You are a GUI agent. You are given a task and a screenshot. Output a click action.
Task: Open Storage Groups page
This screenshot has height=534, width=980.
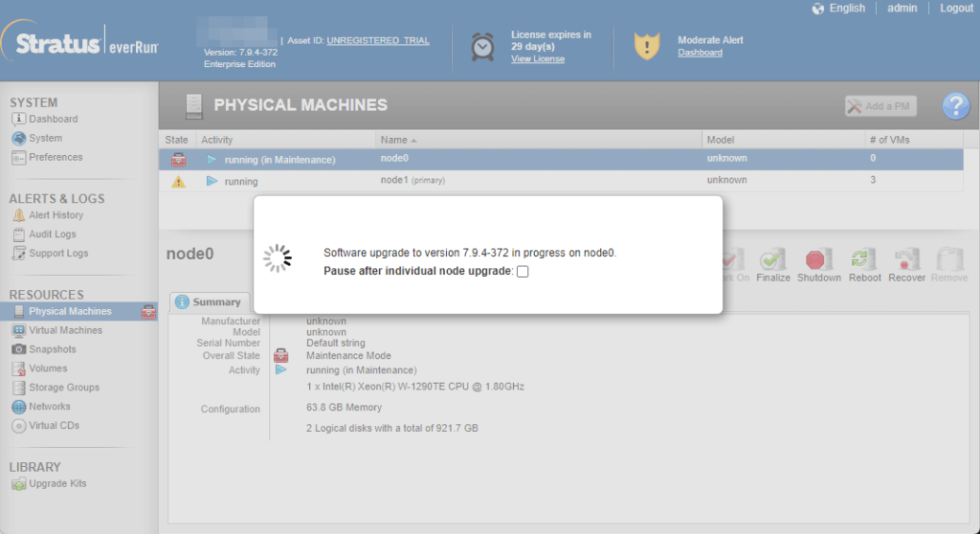(64, 388)
